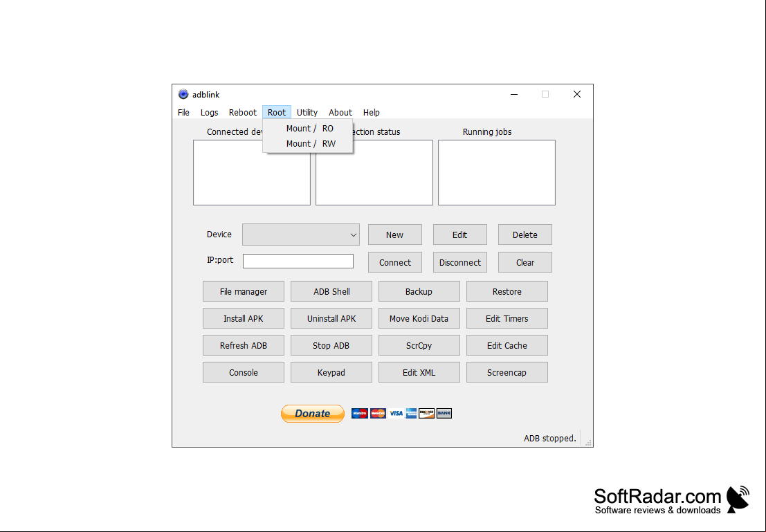Launch ADB Shell

[331, 291]
